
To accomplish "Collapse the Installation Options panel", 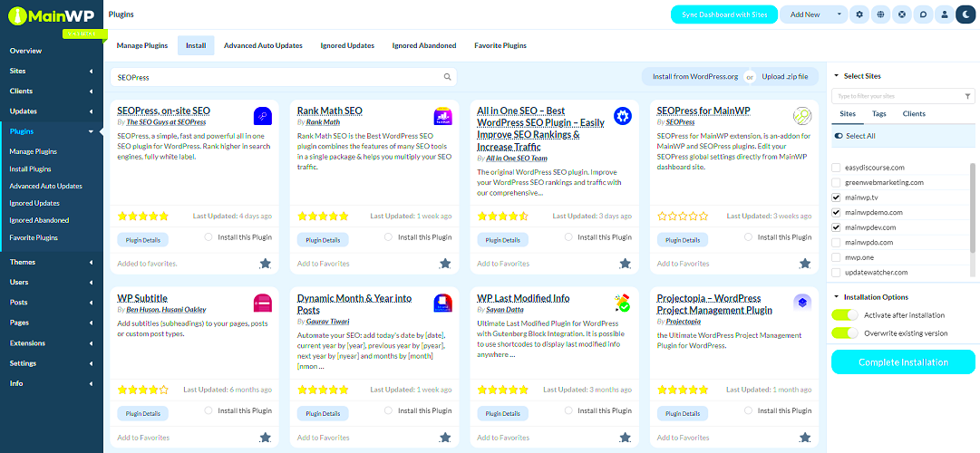I will click(x=836, y=297).
